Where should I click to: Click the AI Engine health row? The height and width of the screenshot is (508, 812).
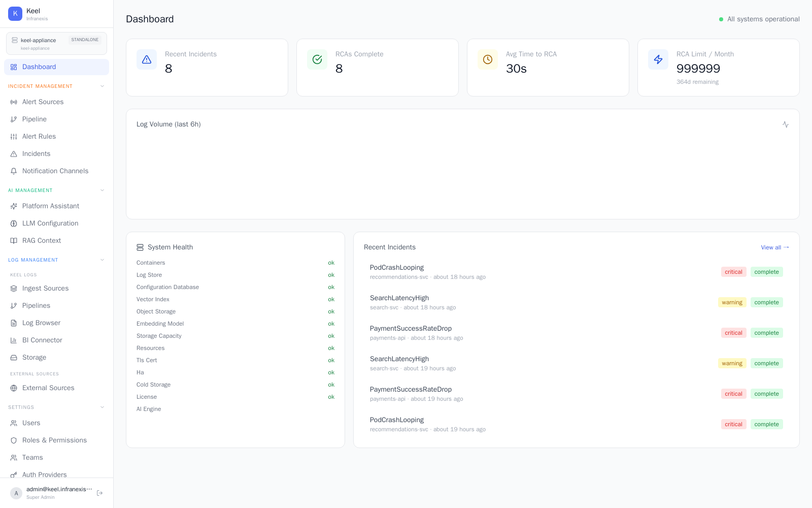(235, 409)
